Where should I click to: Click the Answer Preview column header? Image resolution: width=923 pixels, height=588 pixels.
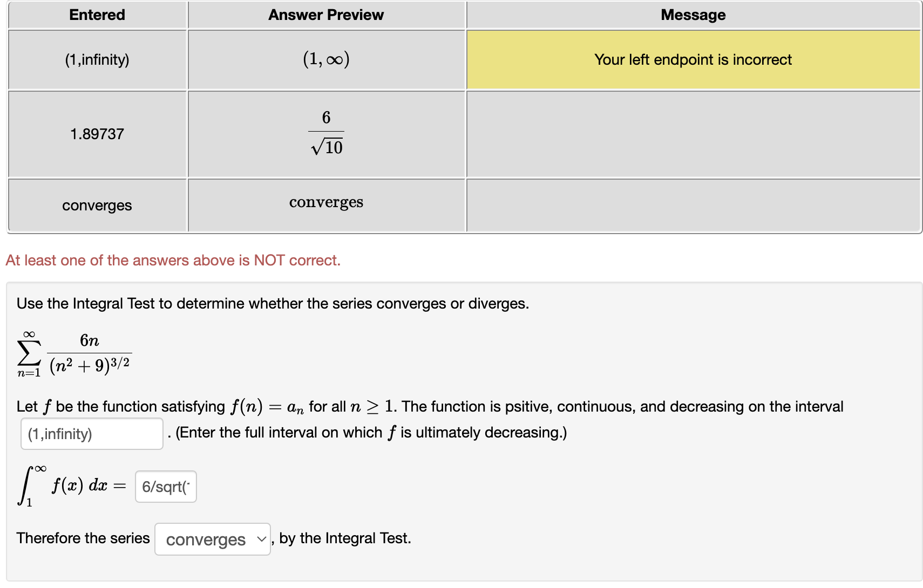pos(326,15)
